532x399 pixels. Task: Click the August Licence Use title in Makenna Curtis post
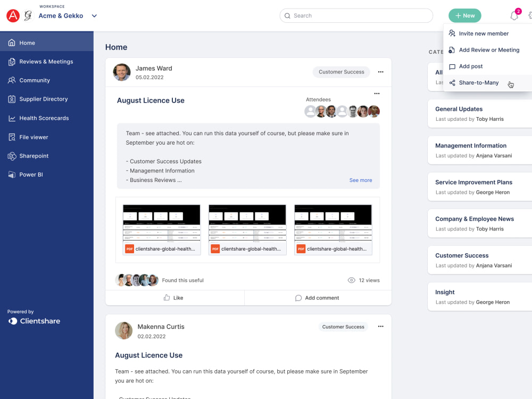pyautogui.click(x=148, y=355)
